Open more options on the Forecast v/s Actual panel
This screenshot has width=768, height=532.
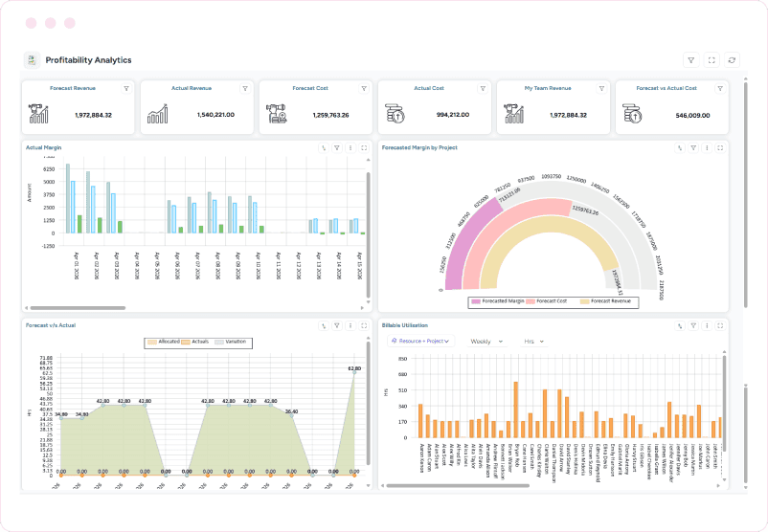(350, 325)
